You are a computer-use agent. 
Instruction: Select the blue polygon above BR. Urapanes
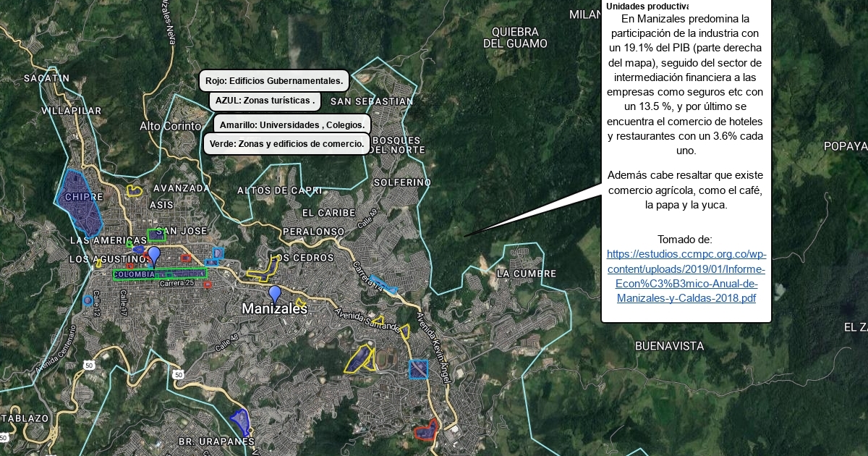239,422
